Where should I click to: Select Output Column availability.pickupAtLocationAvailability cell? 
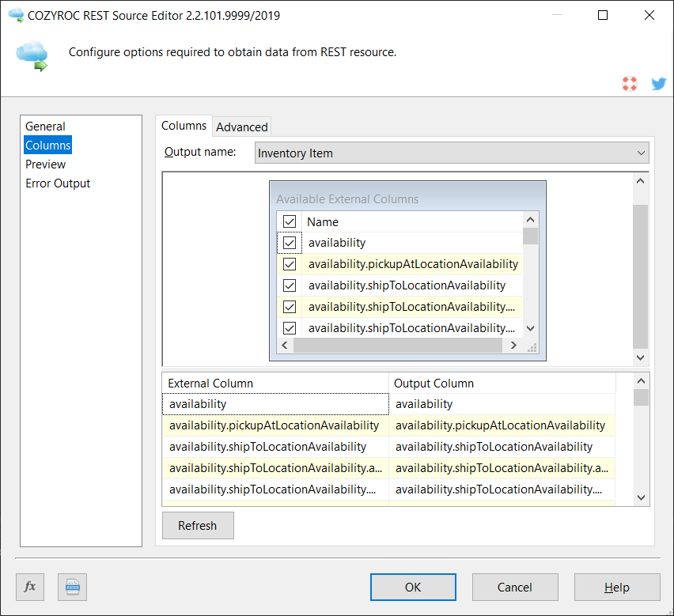point(502,425)
